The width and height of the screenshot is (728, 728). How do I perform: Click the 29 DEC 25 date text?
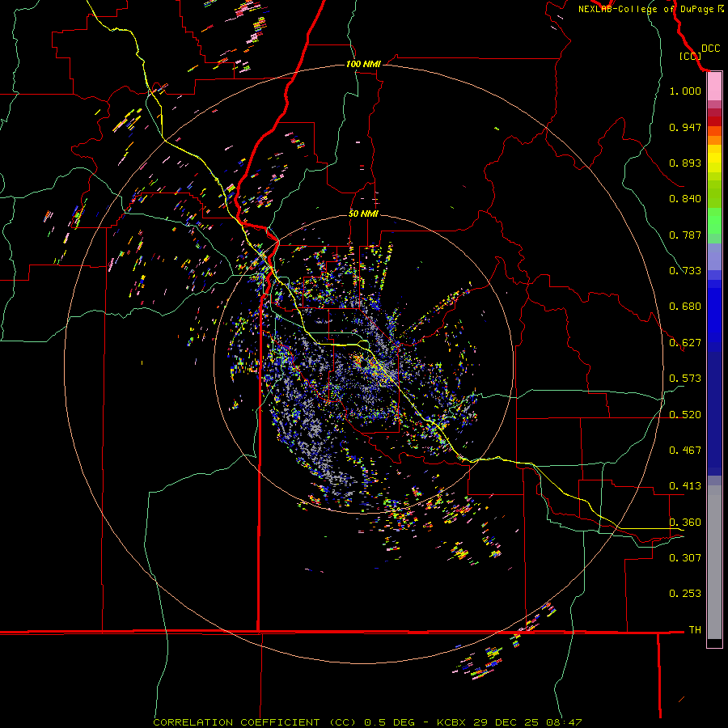pos(506,722)
